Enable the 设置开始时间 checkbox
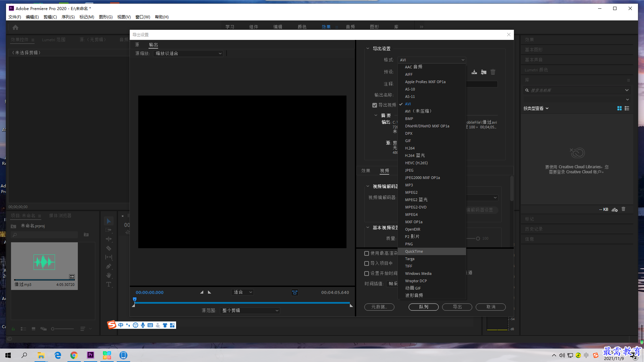Image resolution: width=644 pixels, height=362 pixels. (x=367, y=274)
